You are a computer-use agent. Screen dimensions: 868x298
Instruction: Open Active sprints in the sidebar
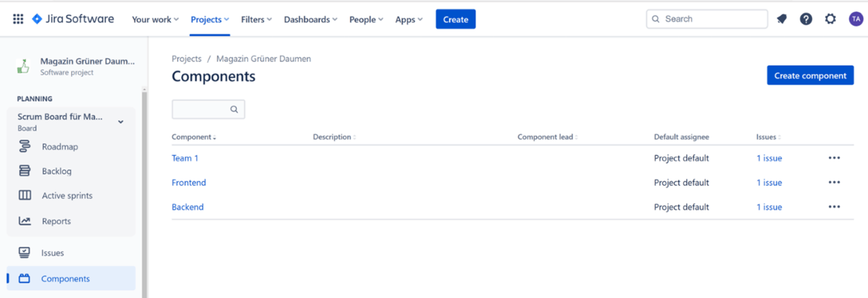pos(67,196)
